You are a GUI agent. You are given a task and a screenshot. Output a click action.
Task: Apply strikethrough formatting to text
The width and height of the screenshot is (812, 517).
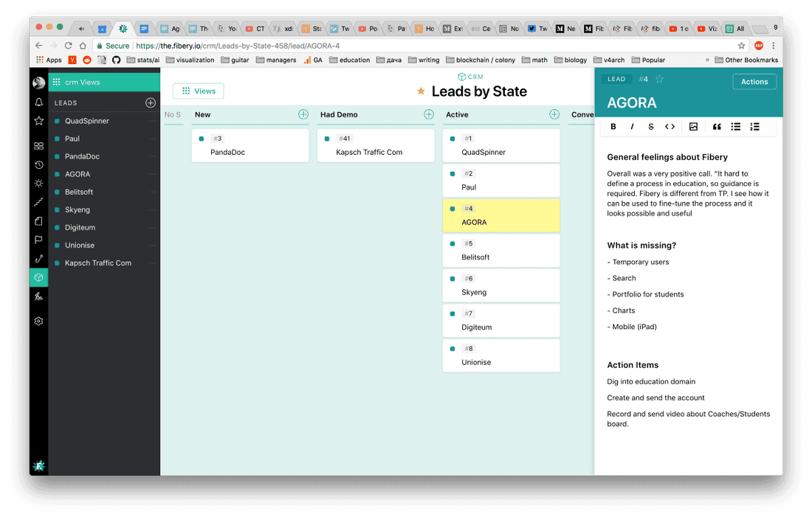[x=650, y=126]
